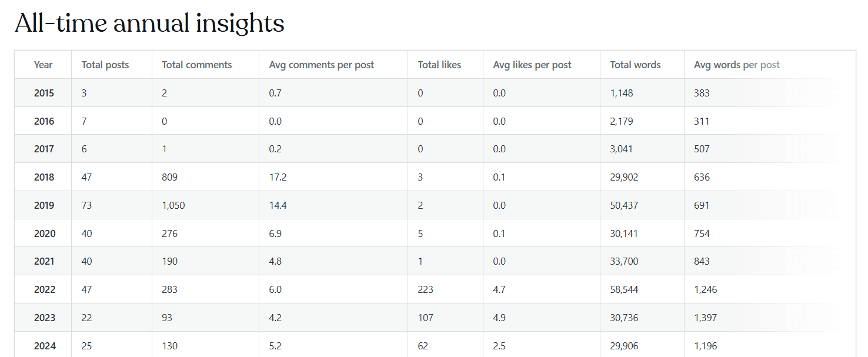Select the 2020 year row label
The width and height of the screenshot is (868, 357).
[x=45, y=233]
